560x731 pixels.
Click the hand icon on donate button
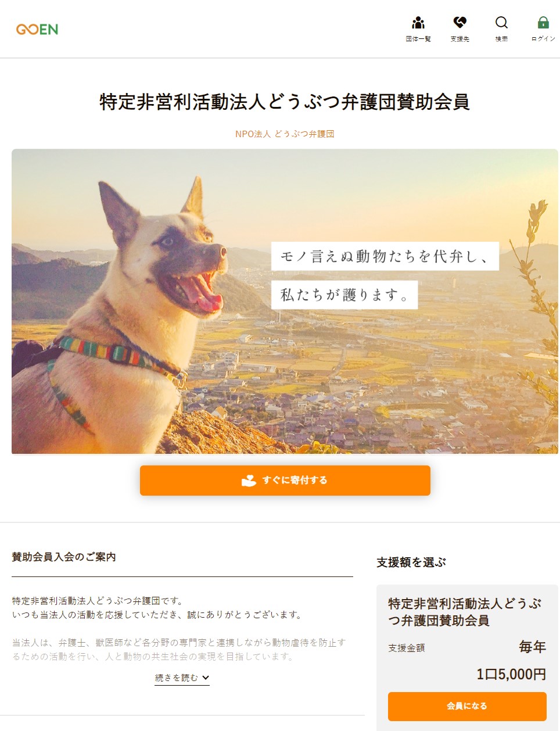tap(249, 481)
